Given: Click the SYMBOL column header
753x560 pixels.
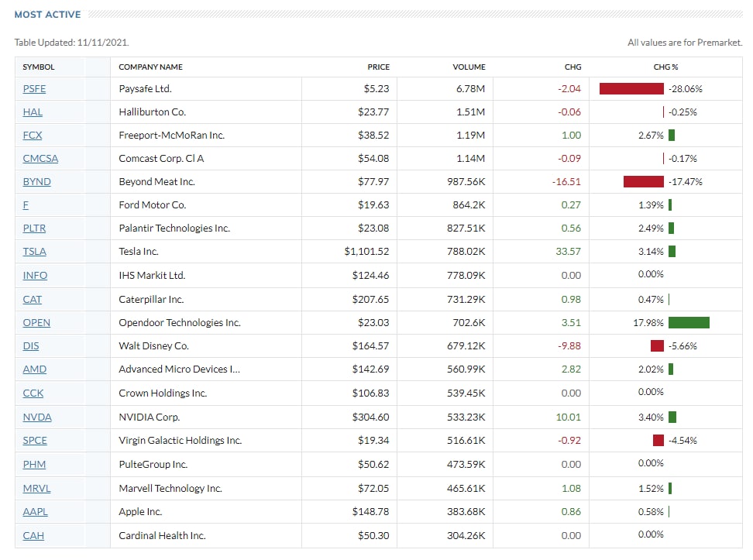Looking at the screenshot, I should pyautogui.click(x=39, y=67).
